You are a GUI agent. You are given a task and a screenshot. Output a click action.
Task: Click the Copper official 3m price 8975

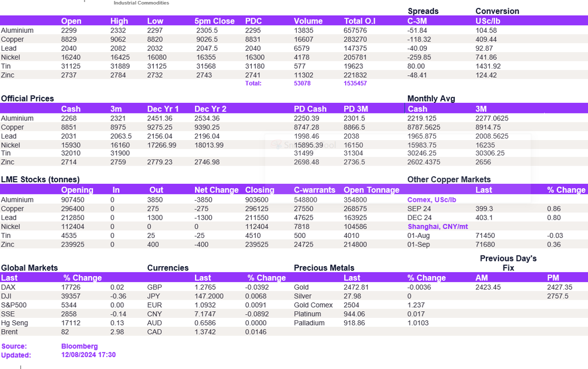[x=118, y=128]
